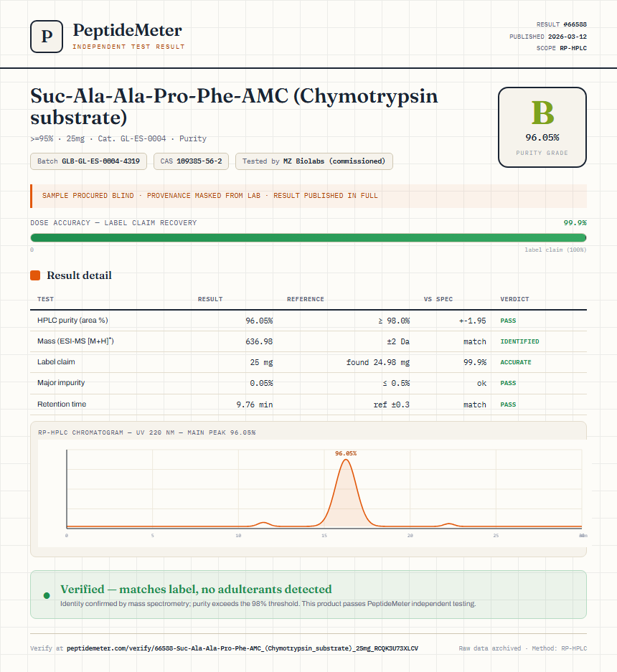Viewport: 617px width, 672px height.
Task: Click the IDENTIFIED verdict
Action: pos(519,341)
